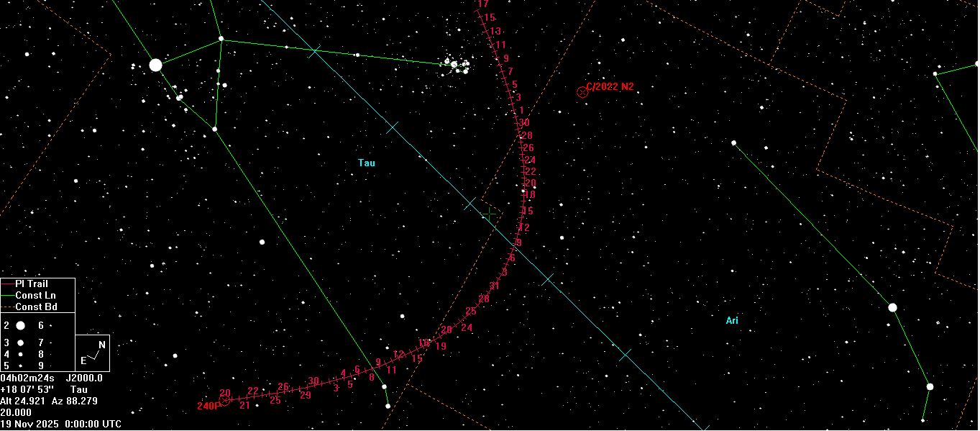Screen dimensions: 980x431
Task: Click the trail date label 17 at top
Action: 483,4
